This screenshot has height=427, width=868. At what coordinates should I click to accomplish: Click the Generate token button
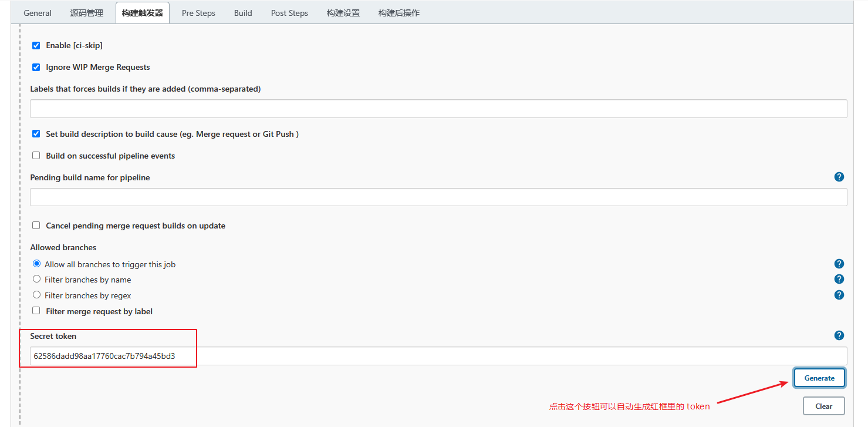pos(819,378)
